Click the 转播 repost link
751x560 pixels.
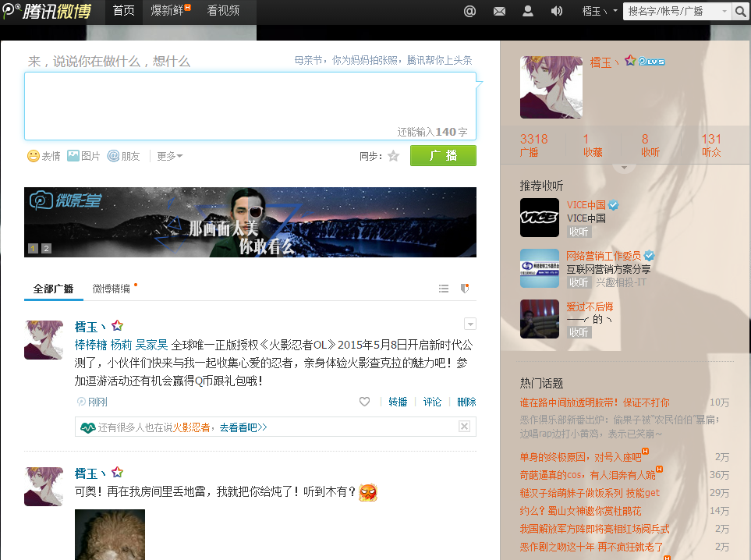[398, 402]
